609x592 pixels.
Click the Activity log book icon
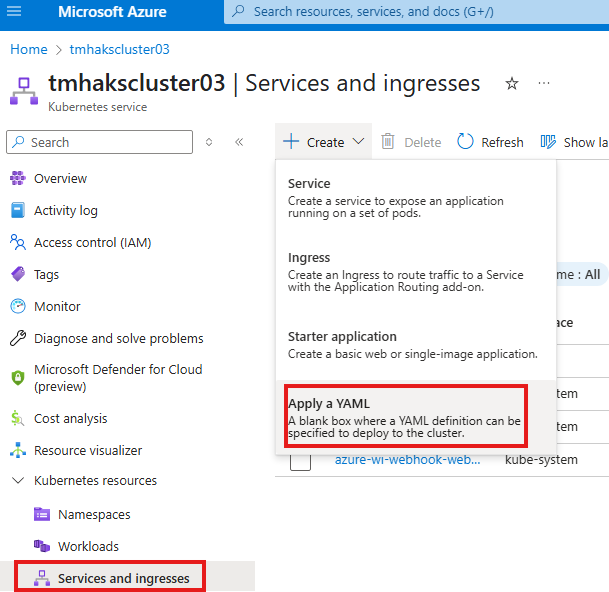point(18,210)
